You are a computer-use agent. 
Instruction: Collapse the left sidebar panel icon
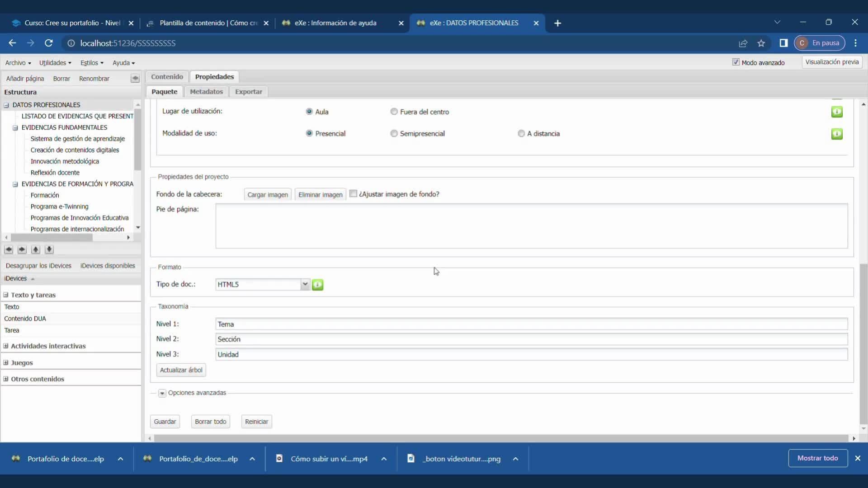click(x=135, y=79)
